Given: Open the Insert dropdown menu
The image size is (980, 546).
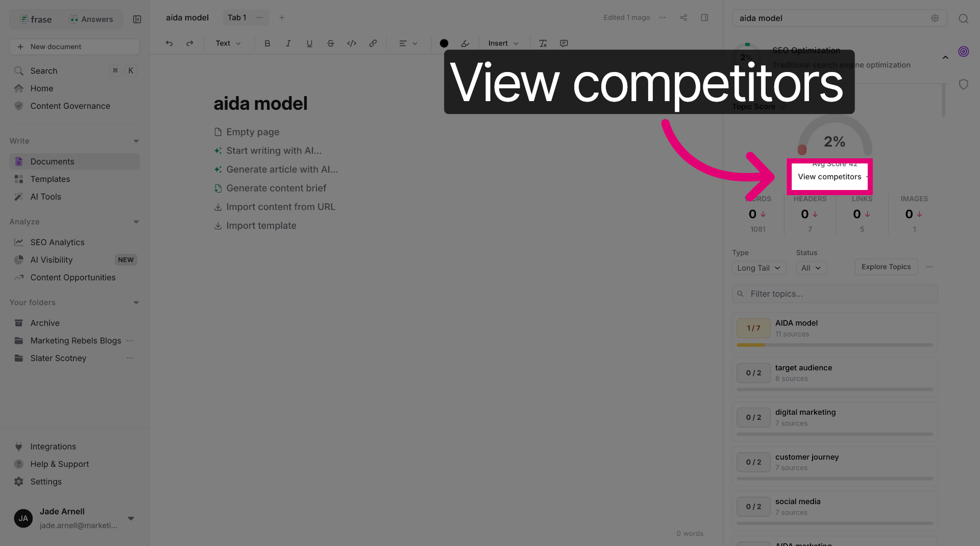Looking at the screenshot, I should 503,43.
